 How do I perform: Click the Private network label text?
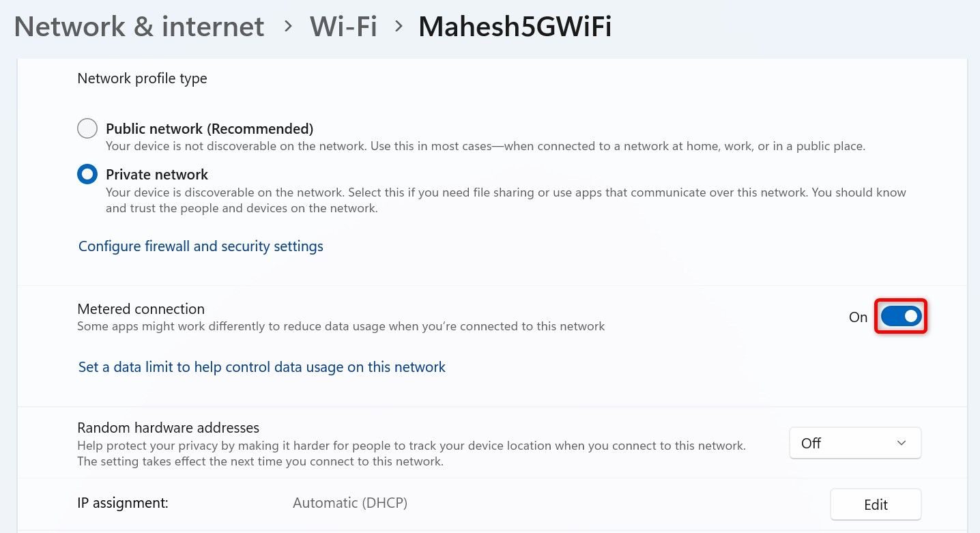157,174
